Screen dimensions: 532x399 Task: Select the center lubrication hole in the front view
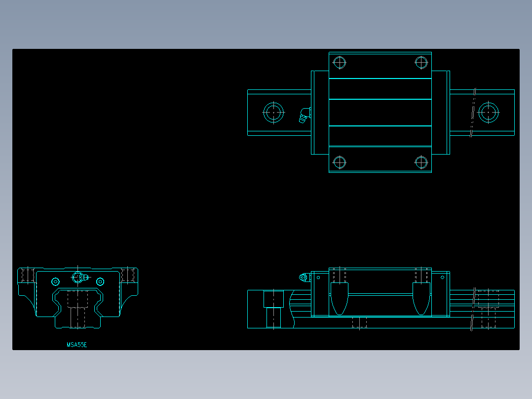(x=76, y=277)
